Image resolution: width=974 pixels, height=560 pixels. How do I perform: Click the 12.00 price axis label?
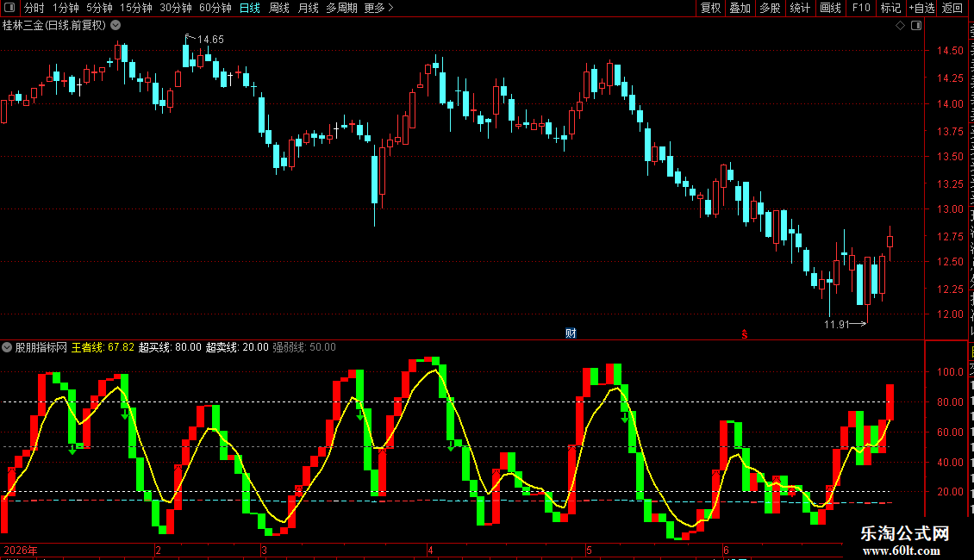950,314
